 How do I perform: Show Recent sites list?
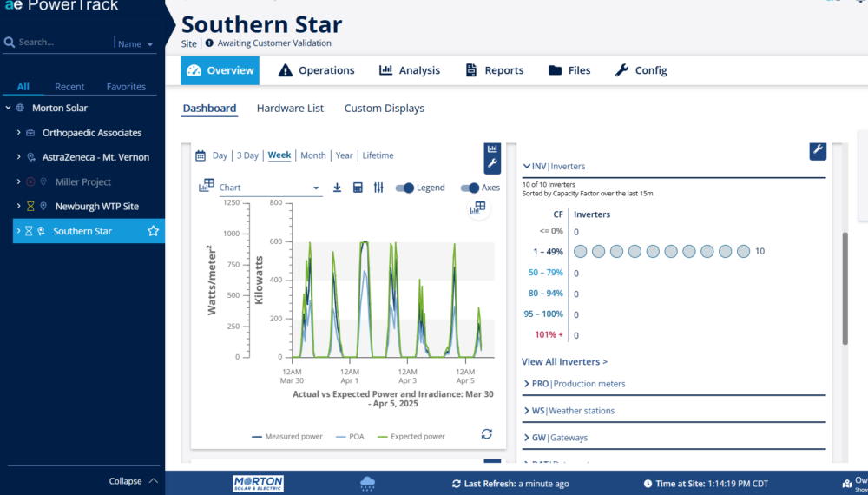coord(69,87)
